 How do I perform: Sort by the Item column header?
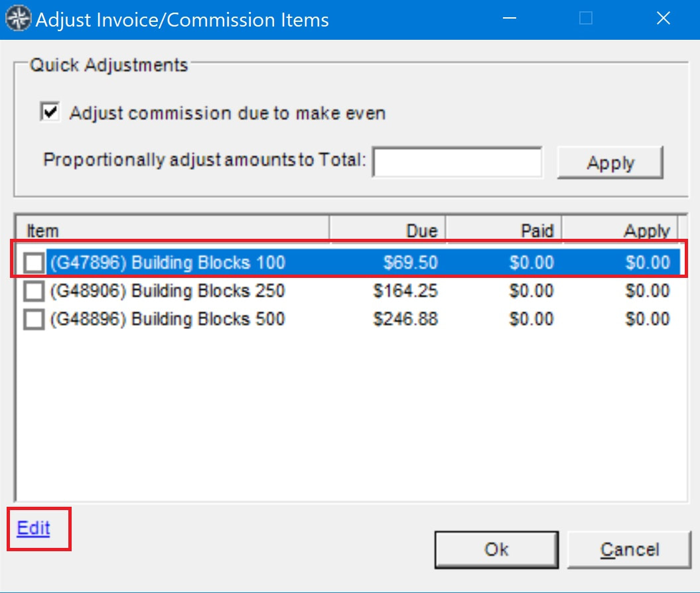173,230
